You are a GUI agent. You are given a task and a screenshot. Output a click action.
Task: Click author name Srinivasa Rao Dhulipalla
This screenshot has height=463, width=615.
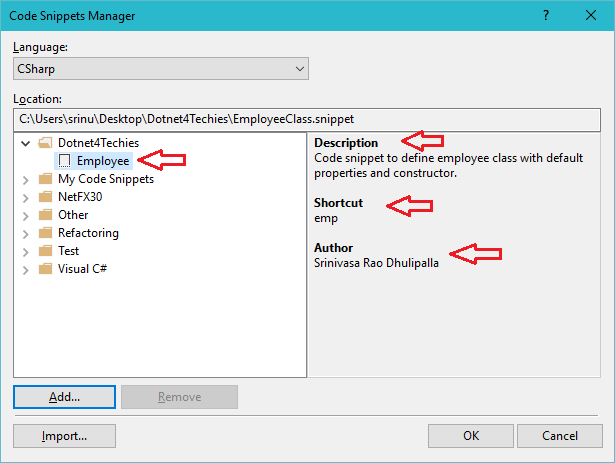click(376, 263)
